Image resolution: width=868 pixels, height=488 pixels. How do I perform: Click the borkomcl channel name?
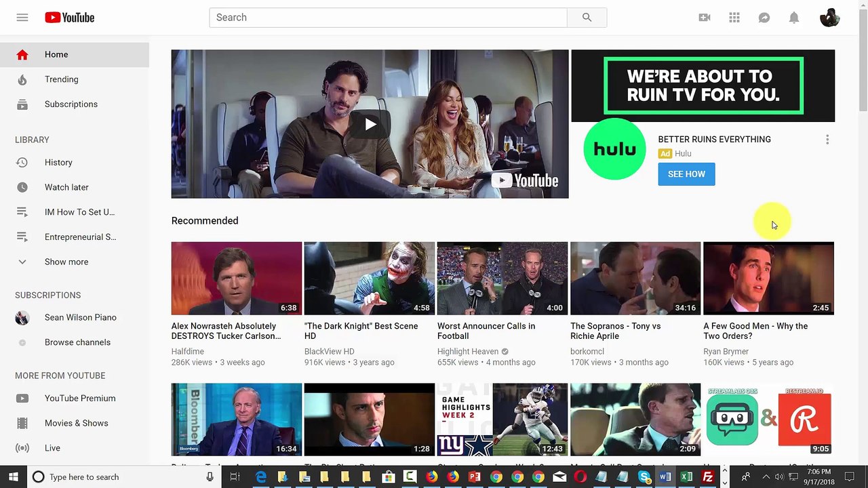tap(587, 352)
